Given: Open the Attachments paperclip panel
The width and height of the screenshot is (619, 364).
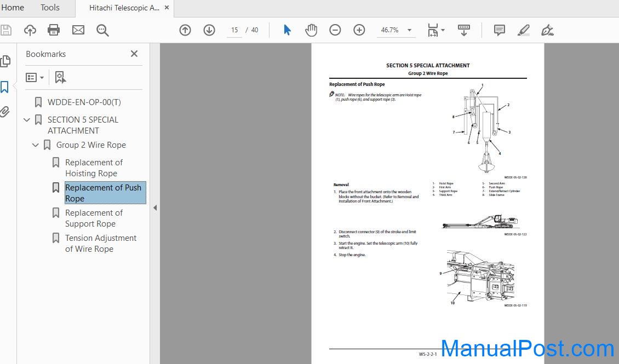Looking at the screenshot, I should (5, 112).
